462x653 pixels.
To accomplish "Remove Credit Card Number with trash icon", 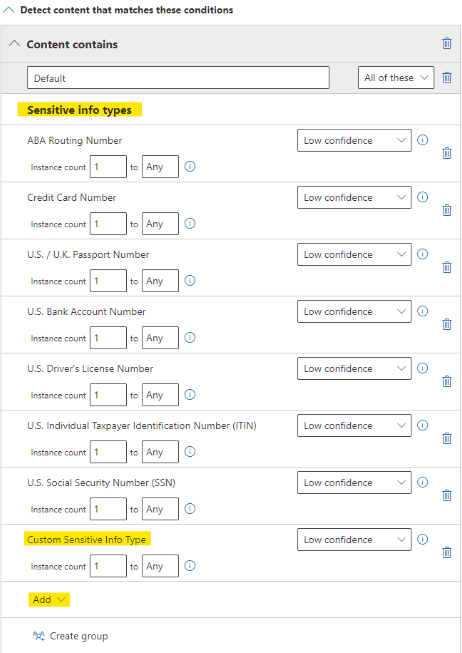I will (x=447, y=210).
